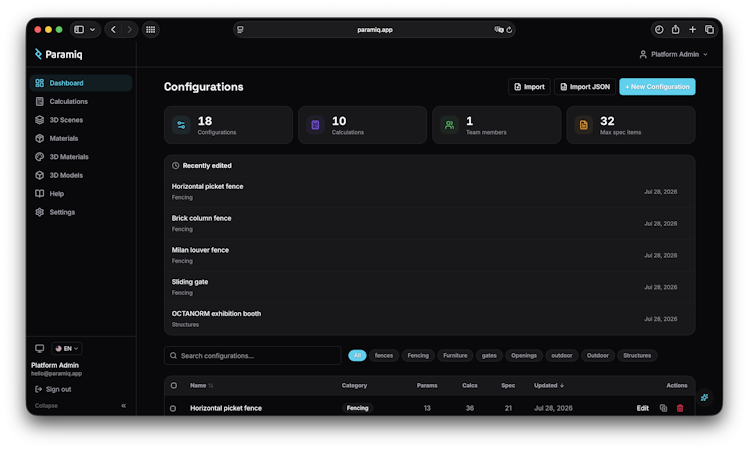Screen dimensions: 749x450
Task: Click the 18 Configurations sliders icon
Action: 181,125
